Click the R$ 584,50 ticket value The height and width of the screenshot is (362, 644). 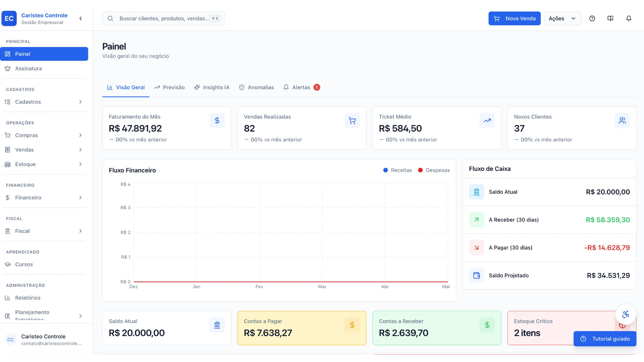400,128
